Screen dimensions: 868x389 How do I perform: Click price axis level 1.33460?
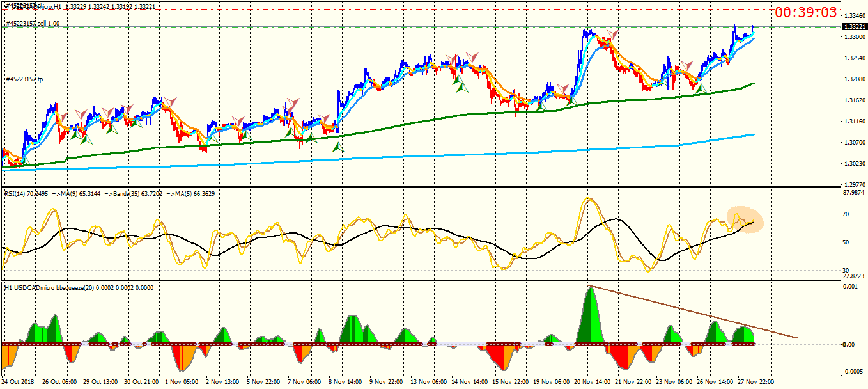click(855, 16)
